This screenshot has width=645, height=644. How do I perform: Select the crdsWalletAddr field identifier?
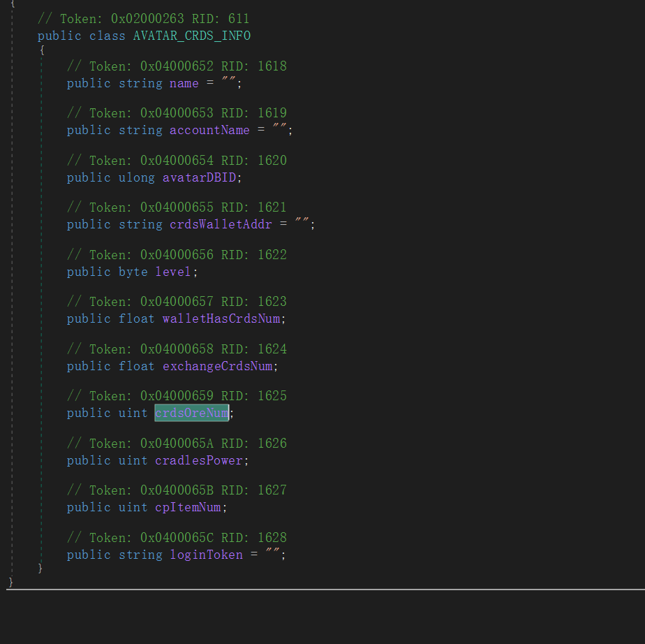[x=221, y=224]
